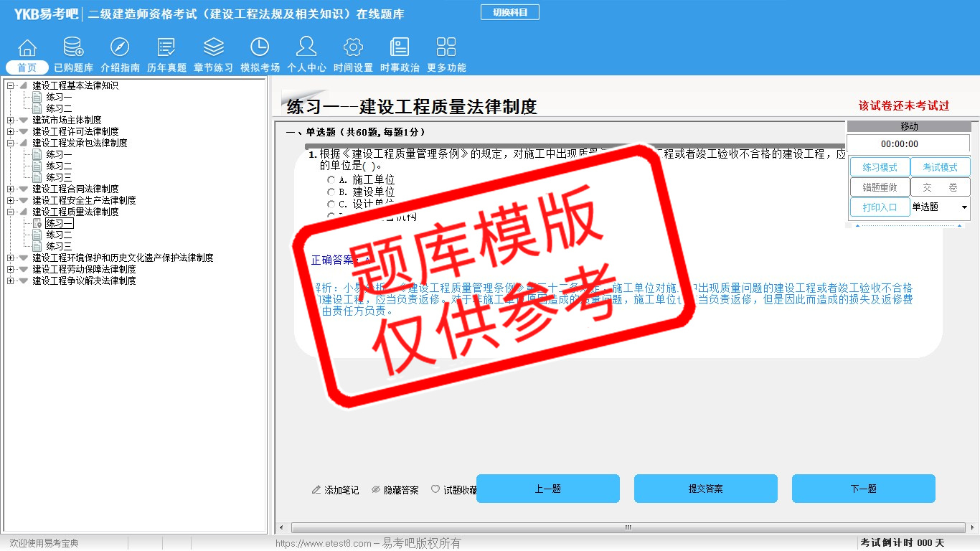Viewport: 980px width, 551px height.
Task: Select answer option A. 施工单位
Action: tap(331, 180)
